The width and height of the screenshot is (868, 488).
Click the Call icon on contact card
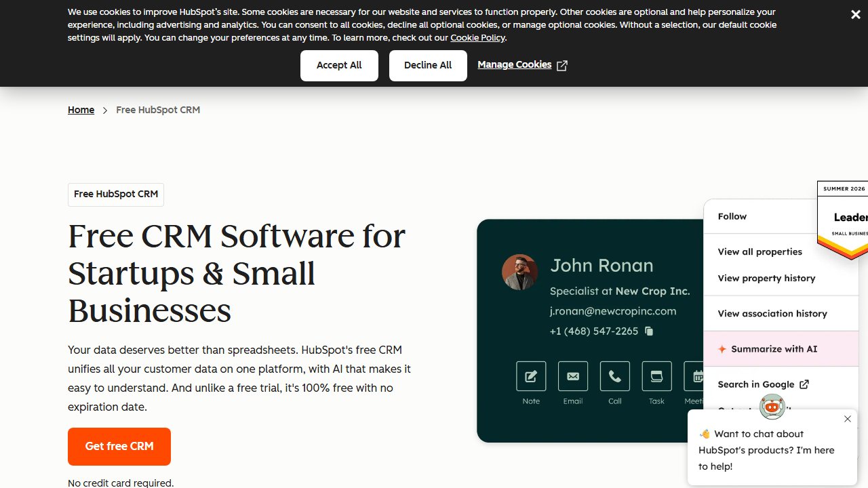coord(615,376)
